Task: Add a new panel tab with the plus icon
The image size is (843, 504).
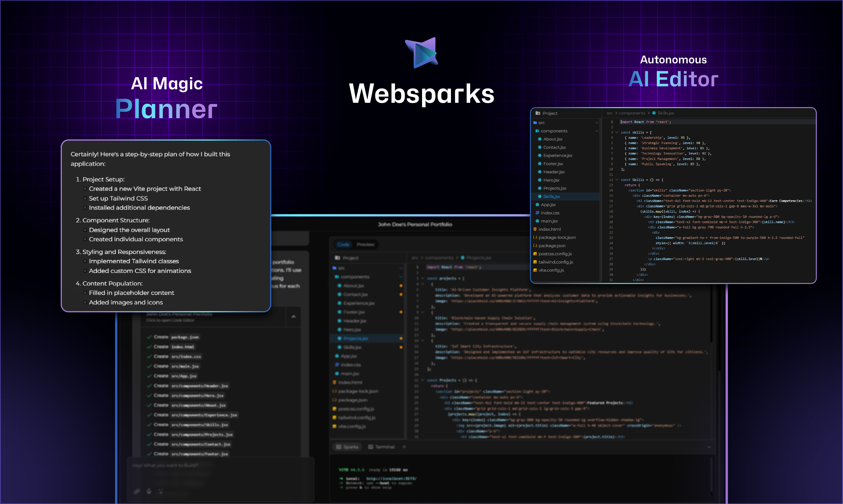Action: (x=404, y=447)
